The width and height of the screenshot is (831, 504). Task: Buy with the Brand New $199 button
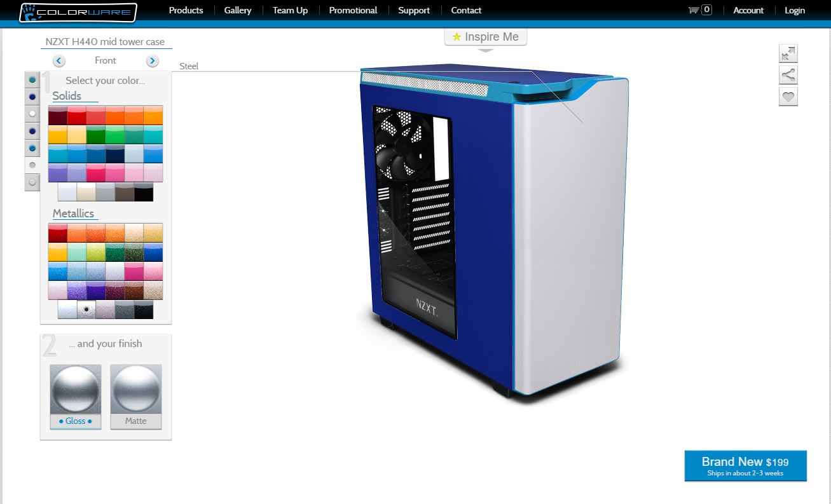click(746, 466)
